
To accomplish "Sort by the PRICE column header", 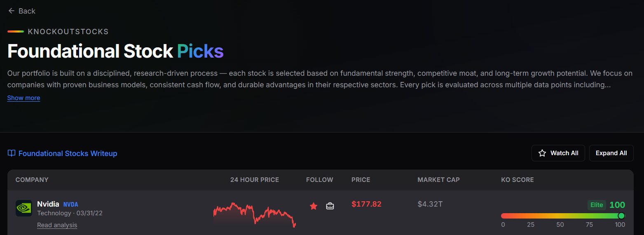I will tap(361, 180).
